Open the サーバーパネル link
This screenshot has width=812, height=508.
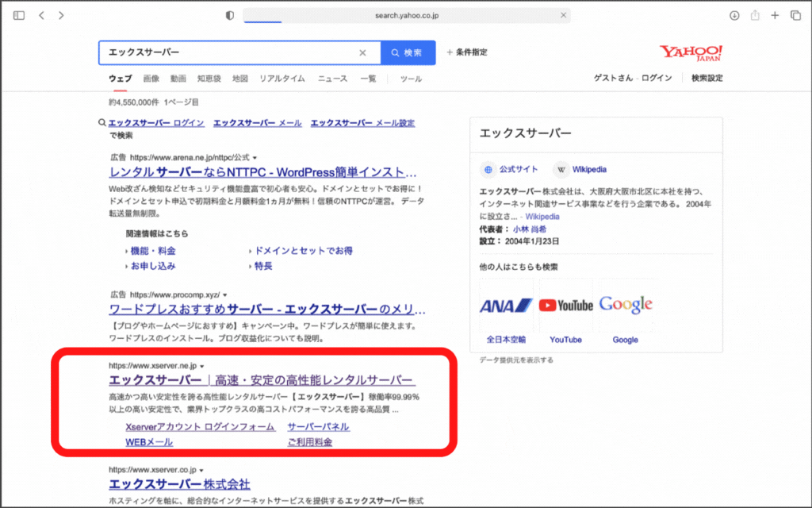319,427
